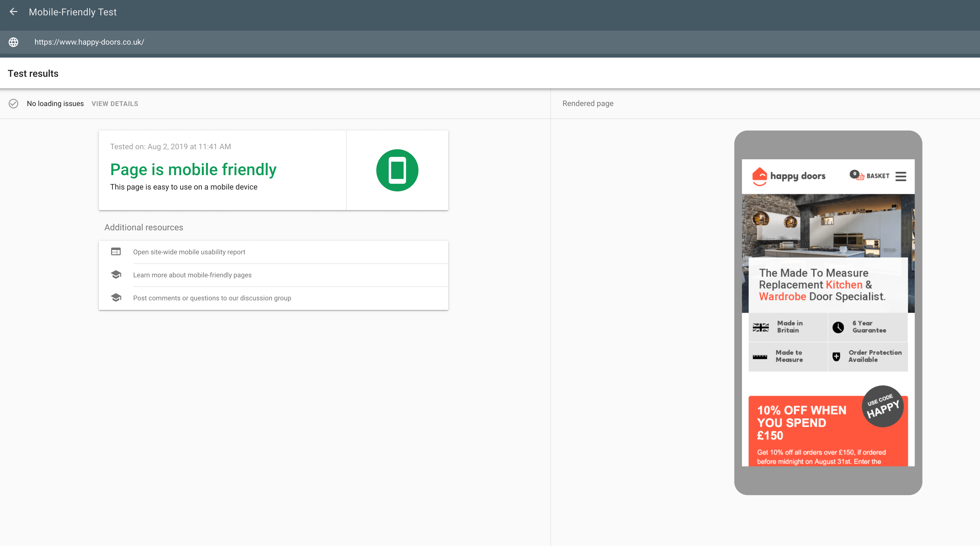Click the Rendered page label
Screen dimensions: 980x546
pyautogui.click(x=588, y=103)
